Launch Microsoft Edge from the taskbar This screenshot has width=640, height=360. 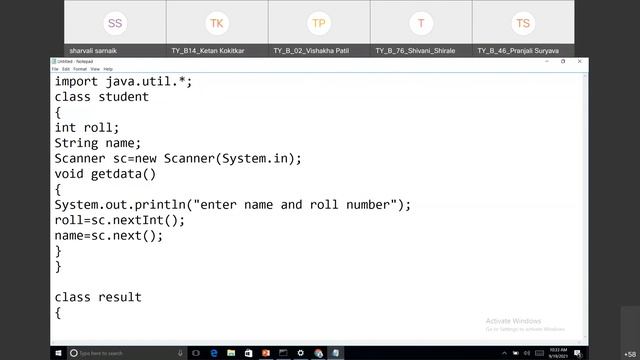click(213, 353)
